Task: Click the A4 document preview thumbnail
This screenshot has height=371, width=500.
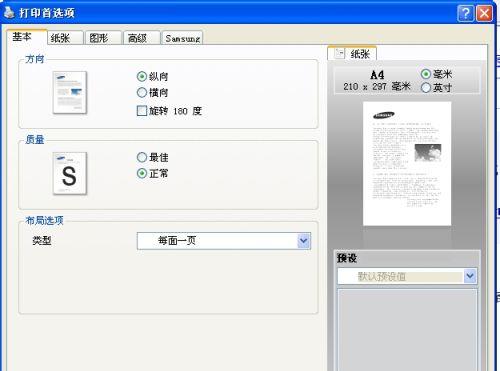Action: (x=407, y=163)
